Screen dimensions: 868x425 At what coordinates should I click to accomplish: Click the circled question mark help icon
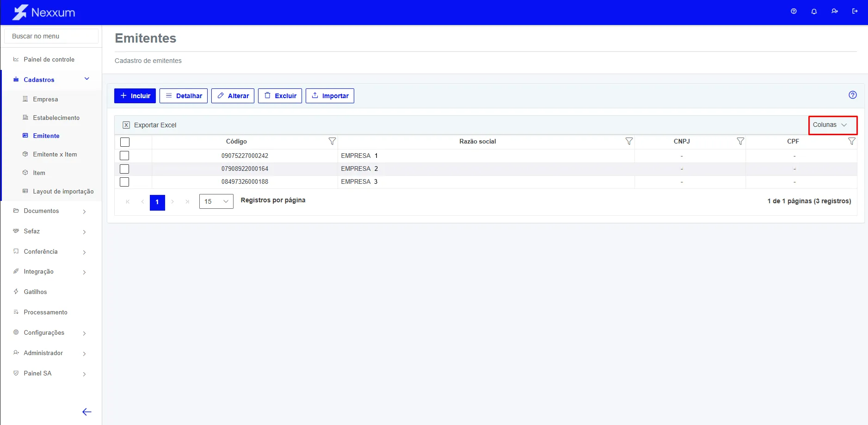tap(853, 95)
